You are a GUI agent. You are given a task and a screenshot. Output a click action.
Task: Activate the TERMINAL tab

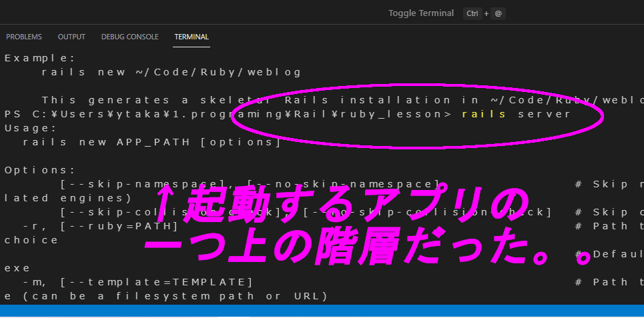(x=192, y=37)
